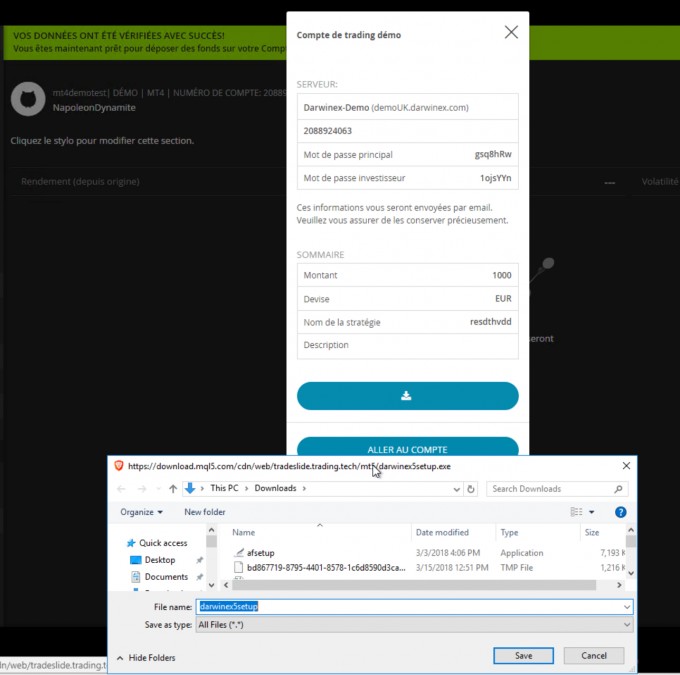Expand the address bar path dropdown
The height and width of the screenshot is (675, 680).
tap(456, 489)
